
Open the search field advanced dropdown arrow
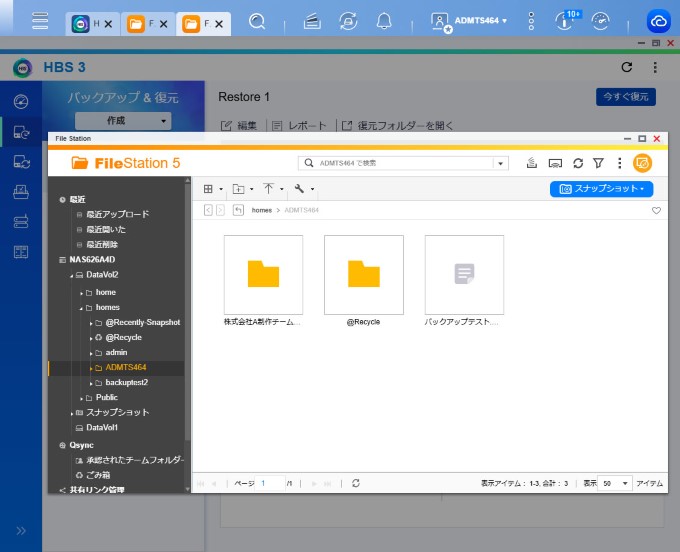click(x=500, y=163)
